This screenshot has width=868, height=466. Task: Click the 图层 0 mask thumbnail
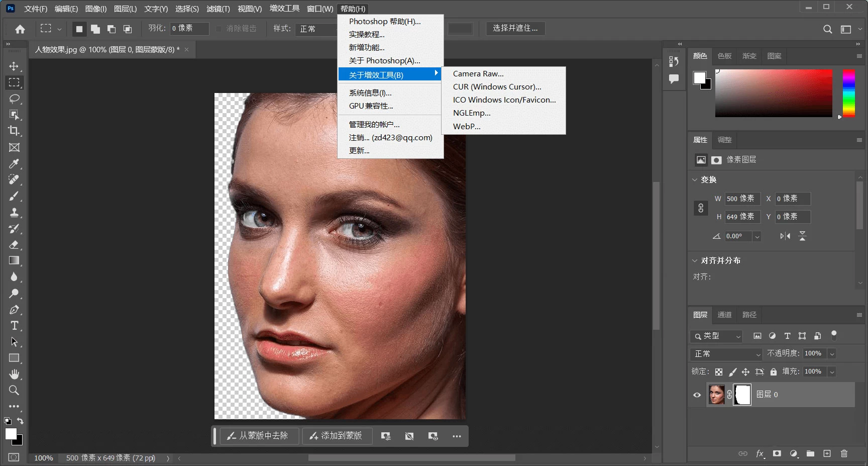[x=742, y=395]
